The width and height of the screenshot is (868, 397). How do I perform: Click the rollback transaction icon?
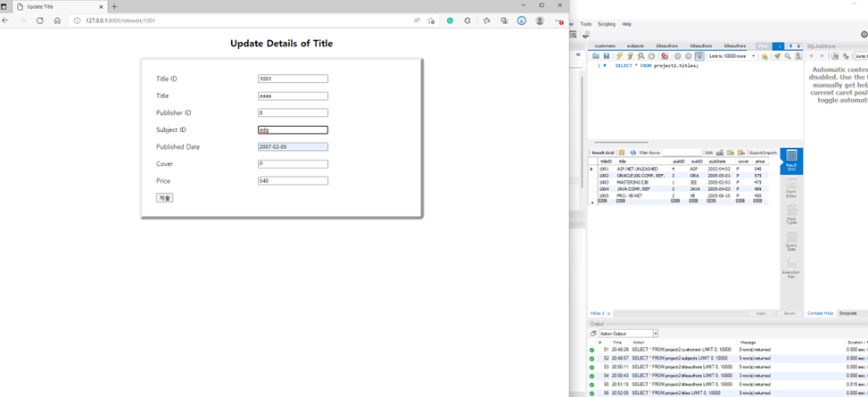coord(688,56)
